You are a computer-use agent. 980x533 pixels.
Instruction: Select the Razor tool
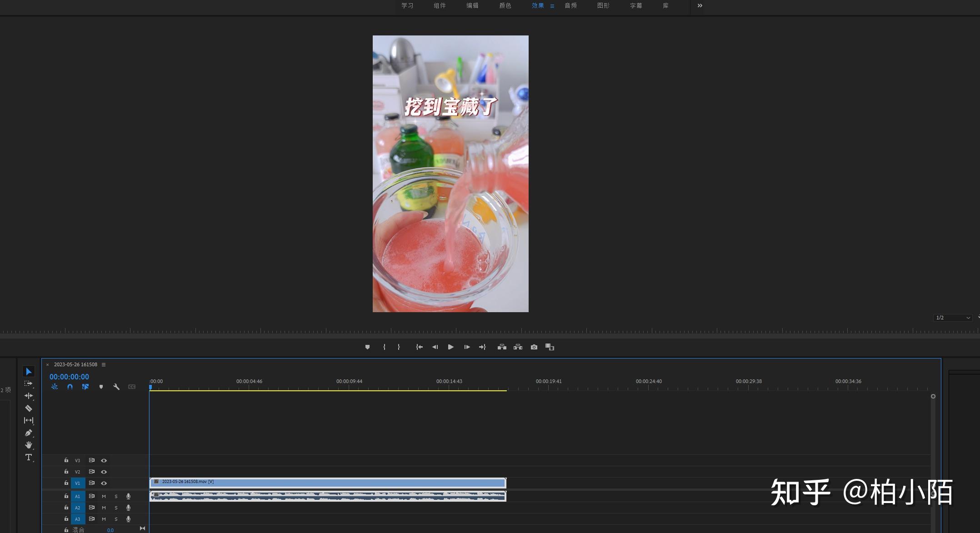28,408
